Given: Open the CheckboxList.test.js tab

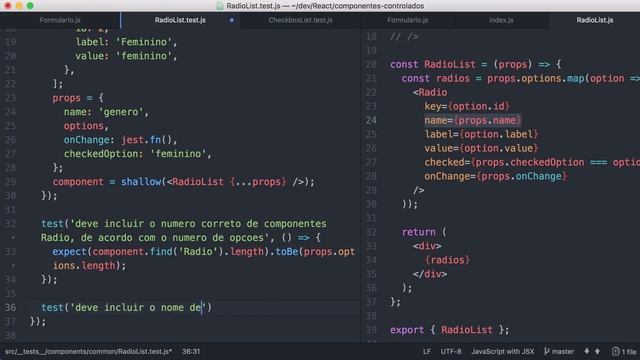Looking at the screenshot, I should 300,20.
